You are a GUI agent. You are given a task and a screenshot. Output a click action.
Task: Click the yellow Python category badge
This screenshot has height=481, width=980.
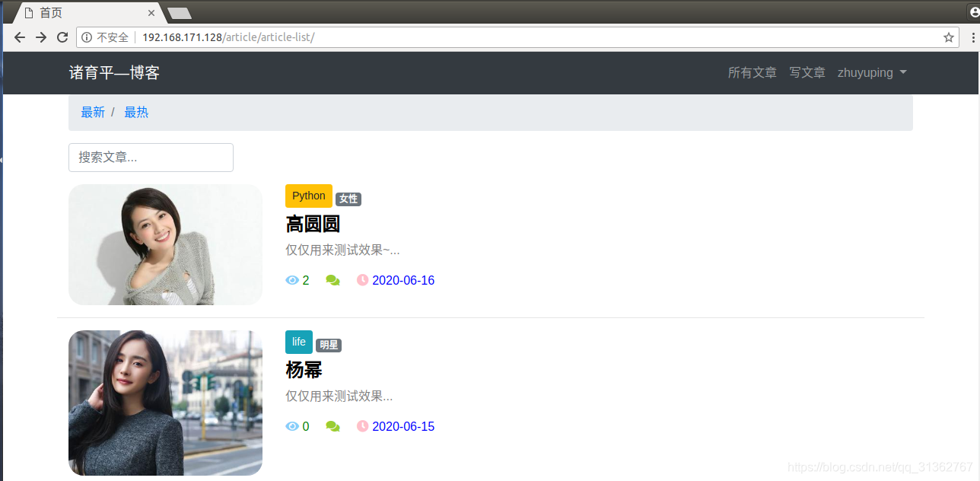(x=309, y=196)
